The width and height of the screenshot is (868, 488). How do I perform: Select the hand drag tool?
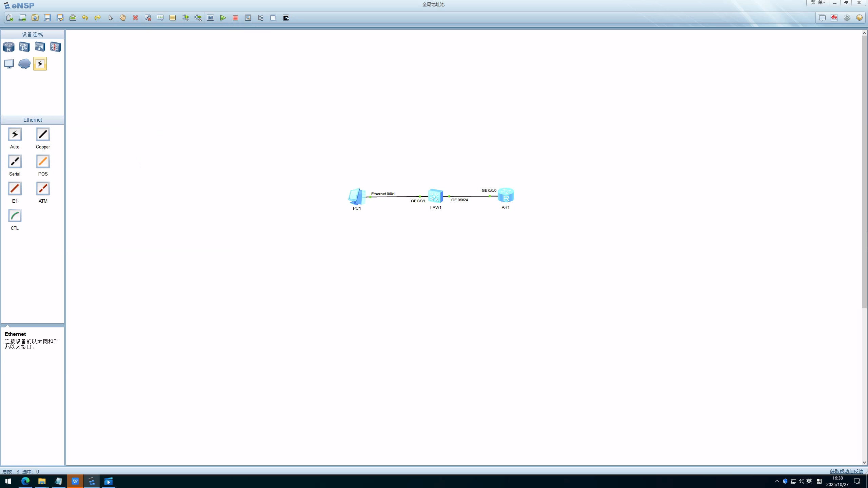coord(123,18)
